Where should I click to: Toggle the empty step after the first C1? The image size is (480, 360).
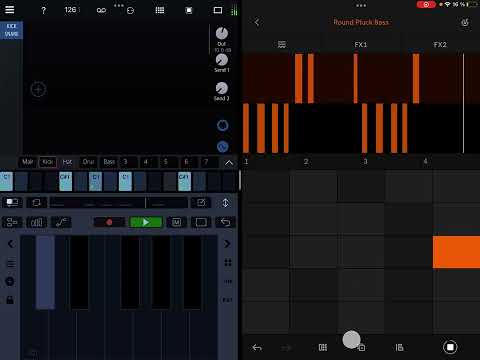(21, 182)
